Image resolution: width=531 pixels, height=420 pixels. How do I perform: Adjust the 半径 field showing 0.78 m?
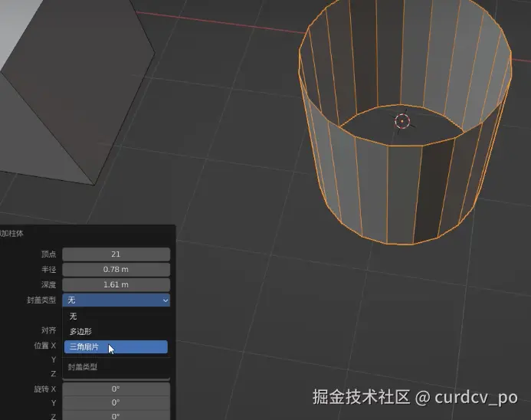tap(116, 270)
